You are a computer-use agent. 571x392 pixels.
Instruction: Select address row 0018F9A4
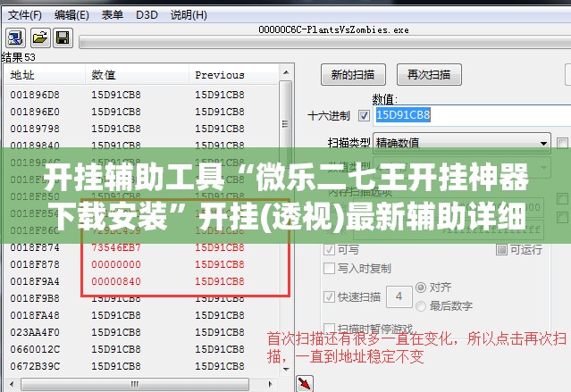[x=141, y=281]
